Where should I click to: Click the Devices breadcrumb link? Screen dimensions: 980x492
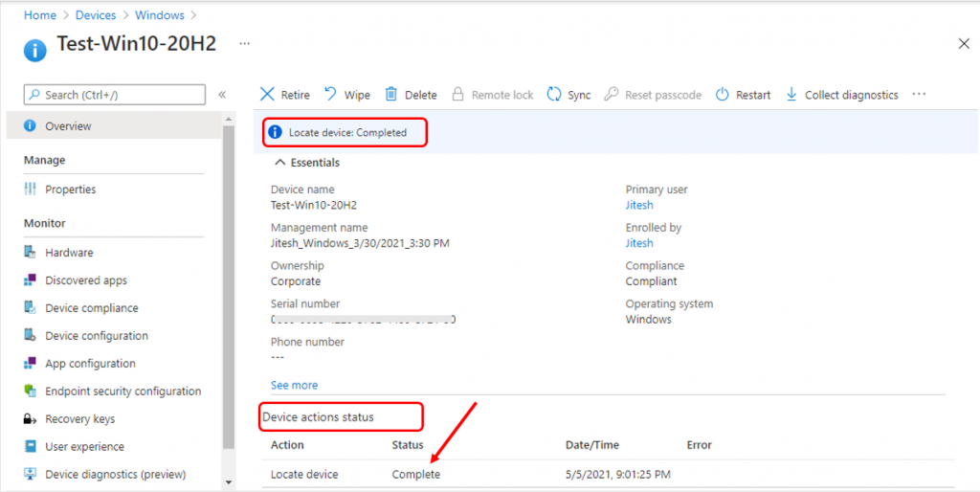pos(95,14)
